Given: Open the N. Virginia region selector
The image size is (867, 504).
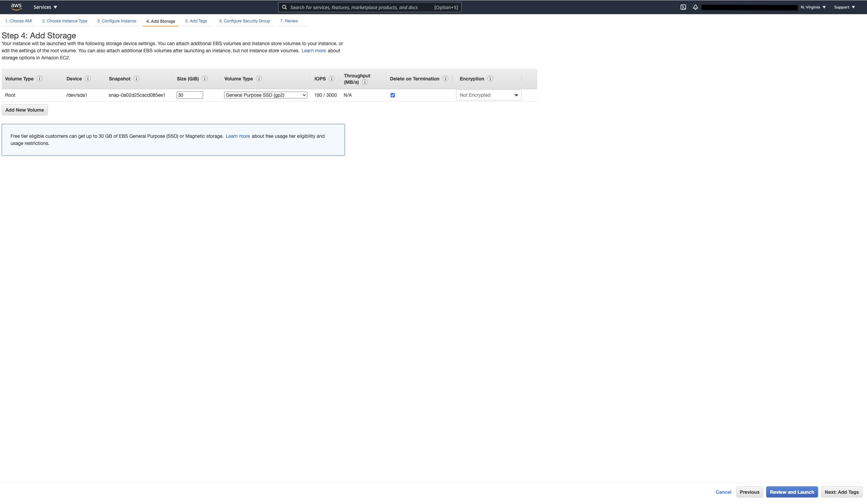Looking at the screenshot, I should [x=813, y=7].
